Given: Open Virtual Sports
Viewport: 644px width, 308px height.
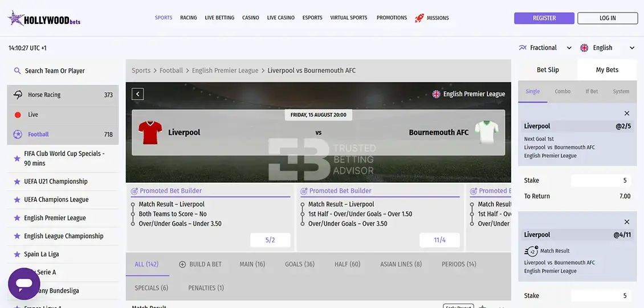Looking at the screenshot, I should [x=349, y=18].
